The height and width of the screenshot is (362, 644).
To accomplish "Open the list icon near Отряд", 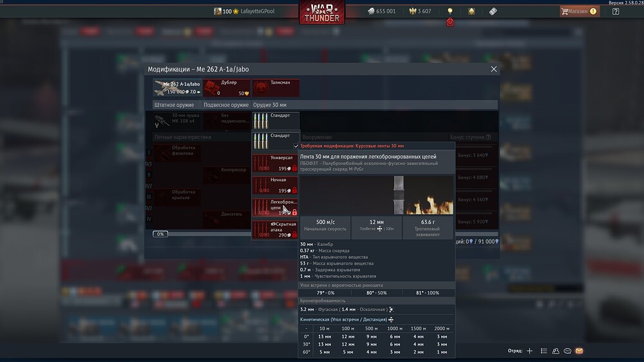I will 544,351.
